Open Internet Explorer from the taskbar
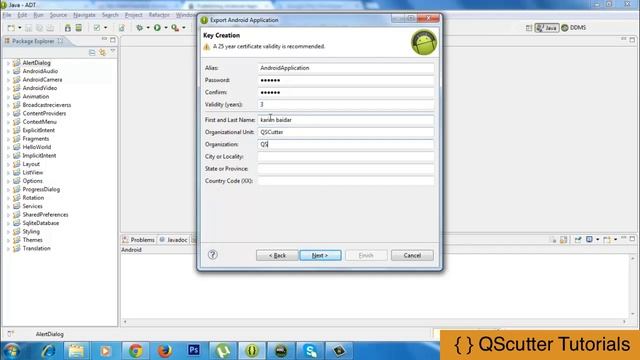640x360 pixels. (x=48, y=351)
